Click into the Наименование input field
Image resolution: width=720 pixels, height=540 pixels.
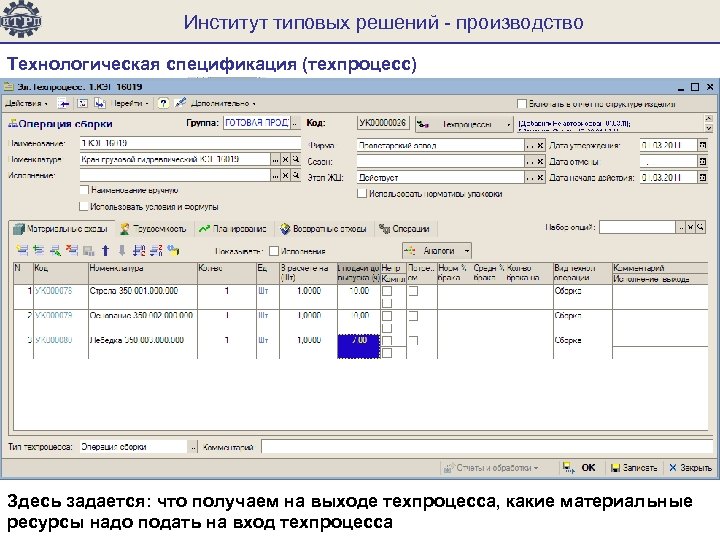(190, 143)
